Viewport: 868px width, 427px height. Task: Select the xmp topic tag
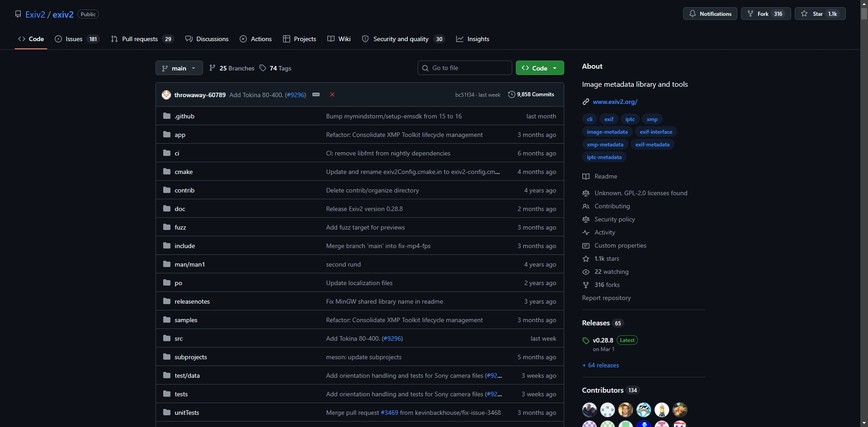click(x=652, y=119)
